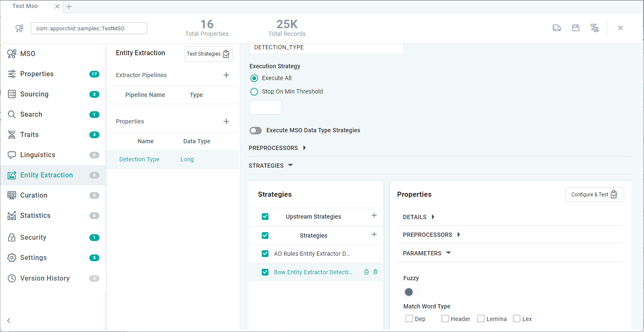
Task: Uncheck the AO Rules Entity Extractor checkbox
Action: (265, 254)
